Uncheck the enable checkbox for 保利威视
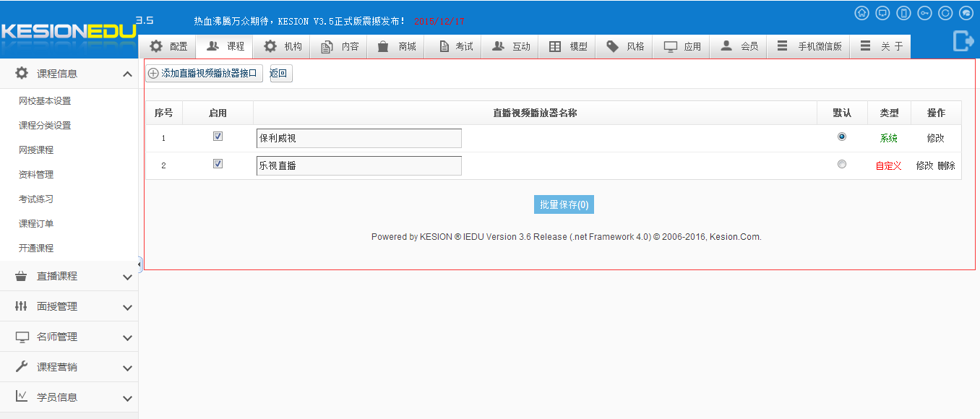The image size is (980, 419). point(218,137)
